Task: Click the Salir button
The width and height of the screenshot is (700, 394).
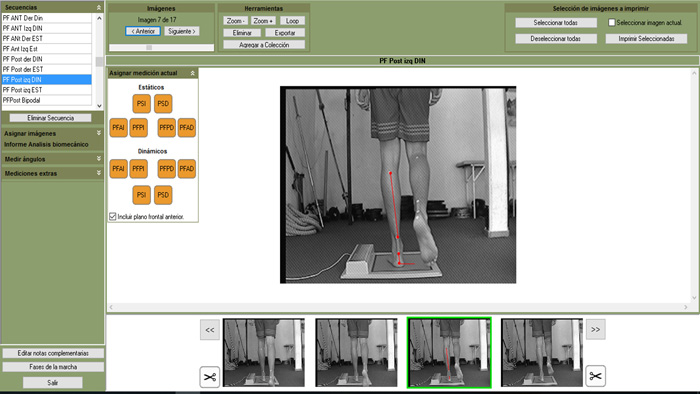Action: tap(53, 383)
